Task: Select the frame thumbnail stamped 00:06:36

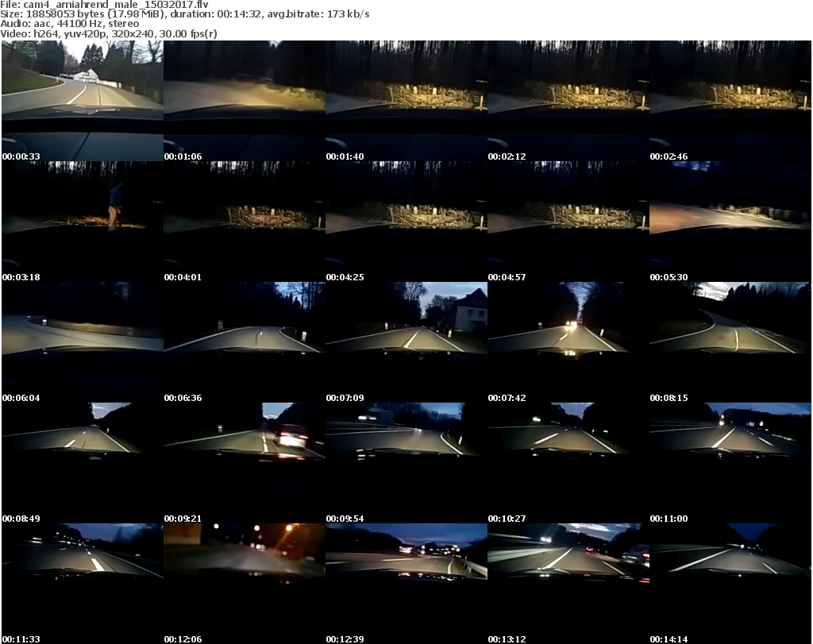Action: [x=245, y=343]
